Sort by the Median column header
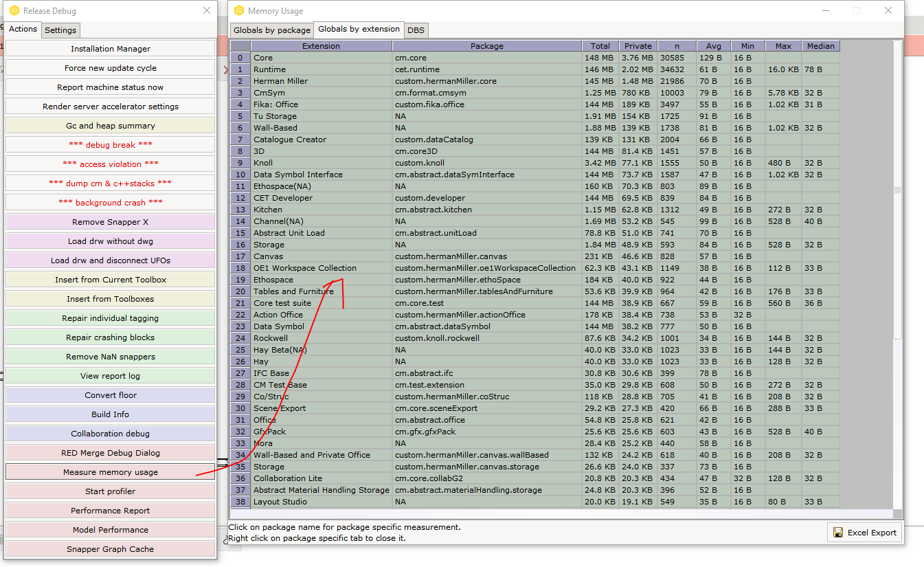The image size is (924, 567). (x=821, y=46)
